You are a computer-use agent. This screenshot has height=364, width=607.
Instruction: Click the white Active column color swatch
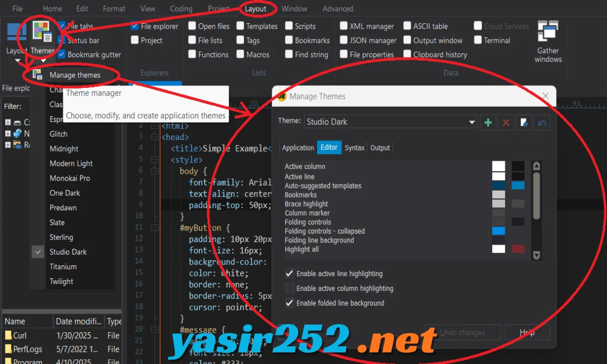[499, 166]
